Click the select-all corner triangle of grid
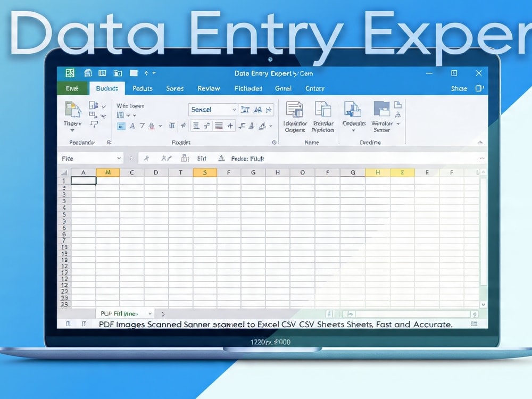 pyautogui.click(x=64, y=173)
